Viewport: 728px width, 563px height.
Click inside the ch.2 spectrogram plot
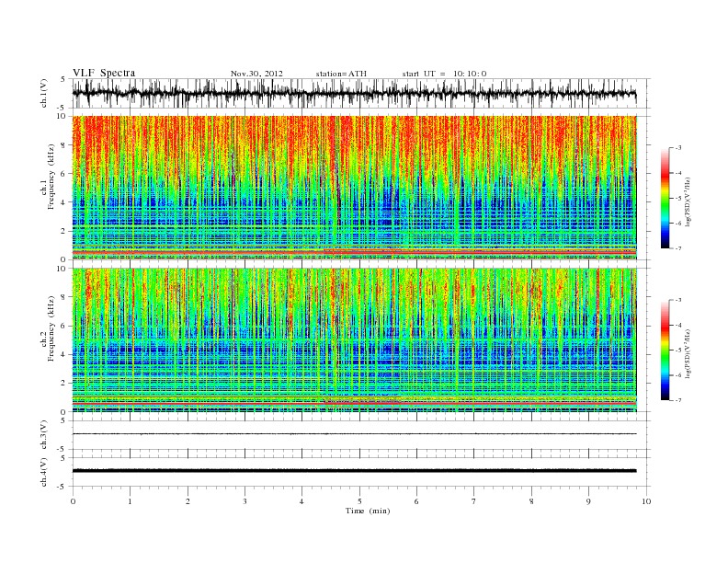click(354, 339)
